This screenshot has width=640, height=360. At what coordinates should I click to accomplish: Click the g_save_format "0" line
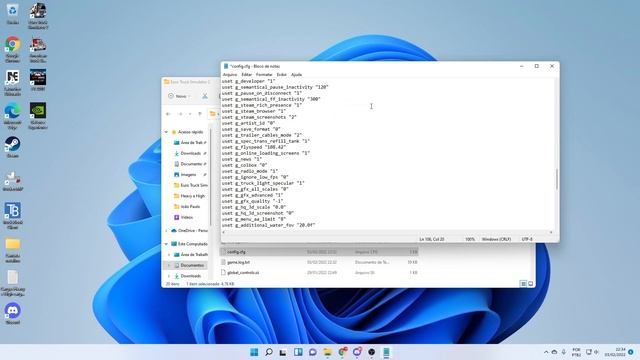tap(251, 129)
